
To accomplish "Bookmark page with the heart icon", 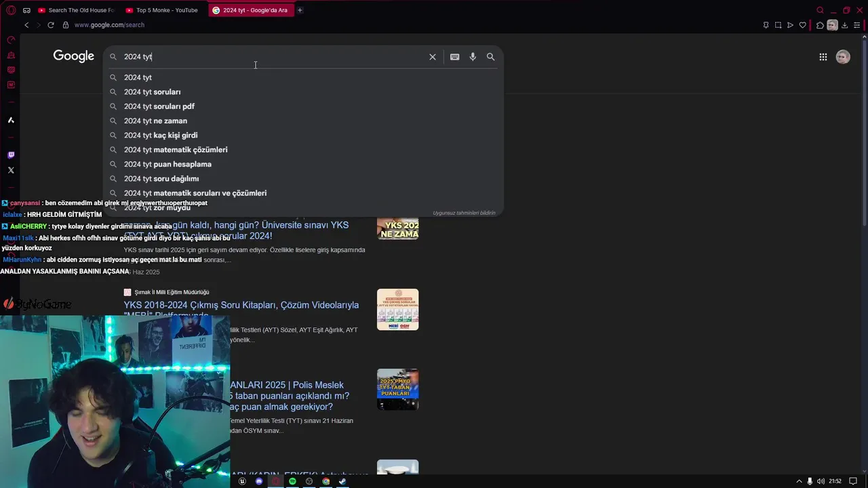I will (802, 25).
